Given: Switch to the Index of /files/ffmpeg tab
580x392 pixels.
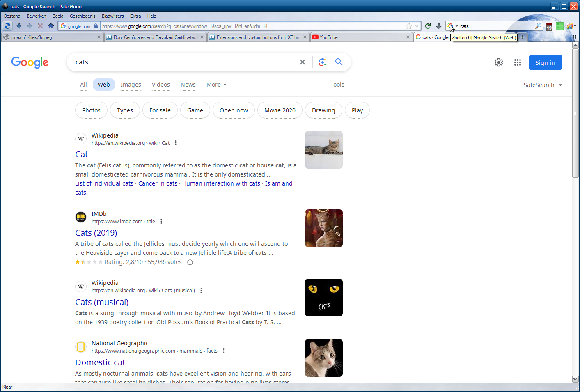Looking at the screenshot, I should [52, 37].
